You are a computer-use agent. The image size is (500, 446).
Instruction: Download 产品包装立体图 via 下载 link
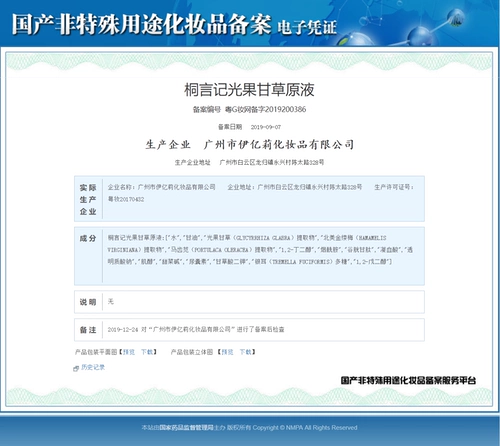[246, 352]
